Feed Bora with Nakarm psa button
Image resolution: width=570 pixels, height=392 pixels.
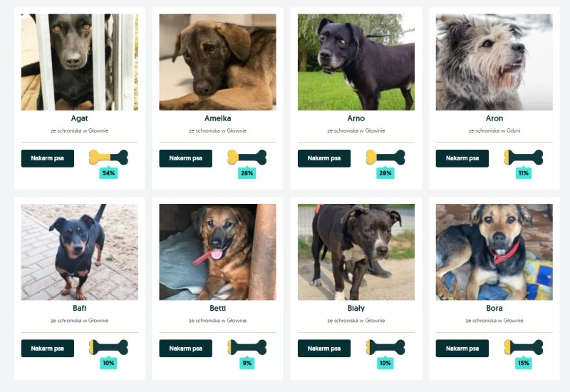point(462,349)
